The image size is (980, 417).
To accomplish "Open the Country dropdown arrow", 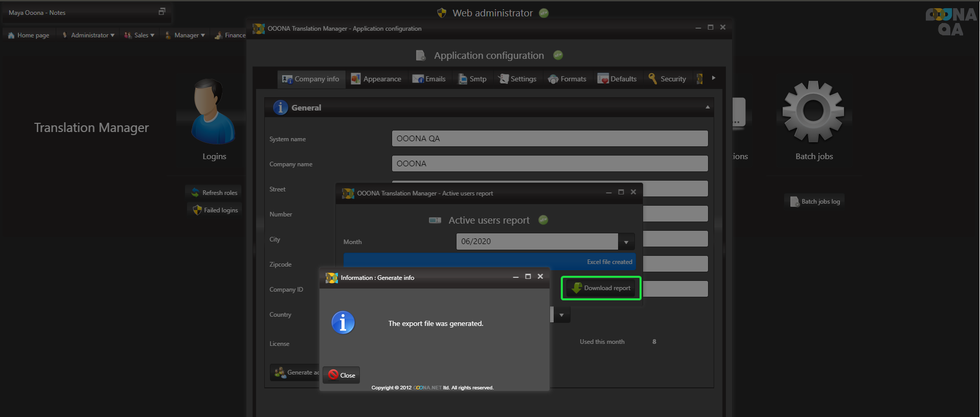I will click(x=561, y=315).
